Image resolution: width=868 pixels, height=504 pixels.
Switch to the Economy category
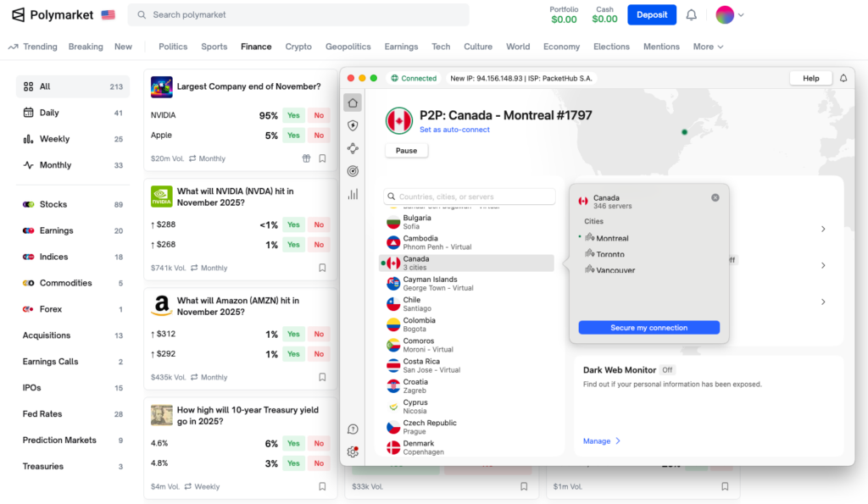click(x=561, y=47)
